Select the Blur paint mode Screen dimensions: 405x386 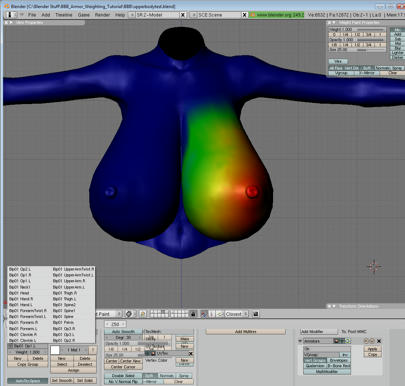397,48
